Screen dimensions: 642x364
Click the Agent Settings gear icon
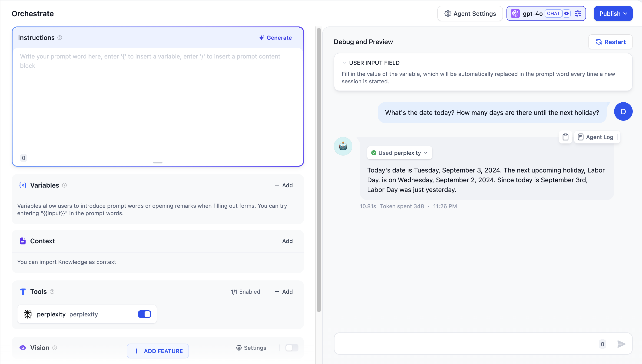click(448, 13)
